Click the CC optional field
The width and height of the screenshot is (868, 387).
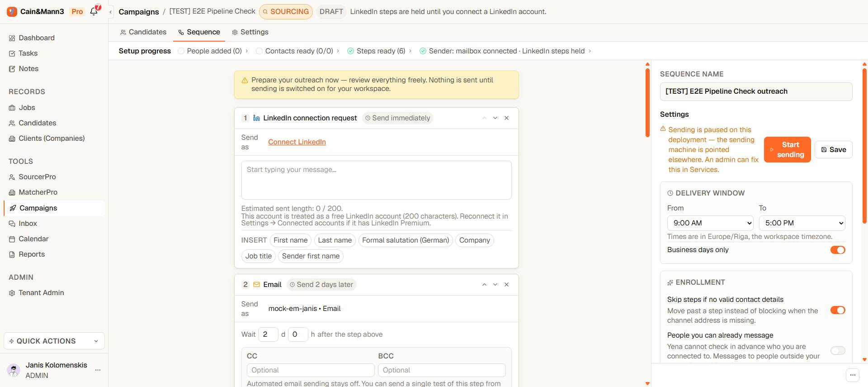tap(311, 370)
